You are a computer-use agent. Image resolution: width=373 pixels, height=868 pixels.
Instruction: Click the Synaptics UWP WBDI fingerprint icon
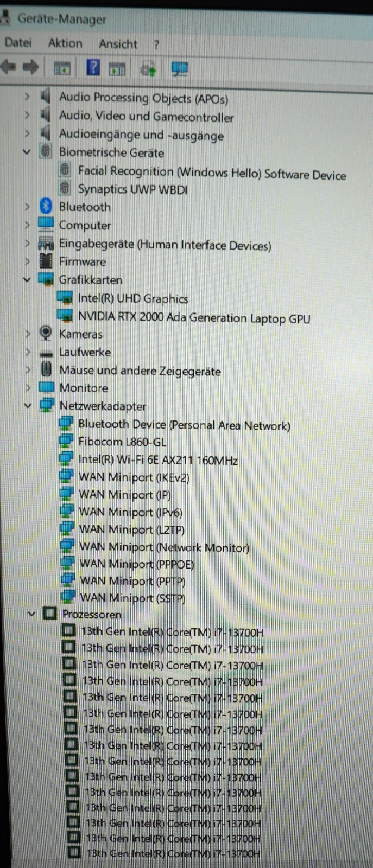pyautogui.click(x=65, y=188)
